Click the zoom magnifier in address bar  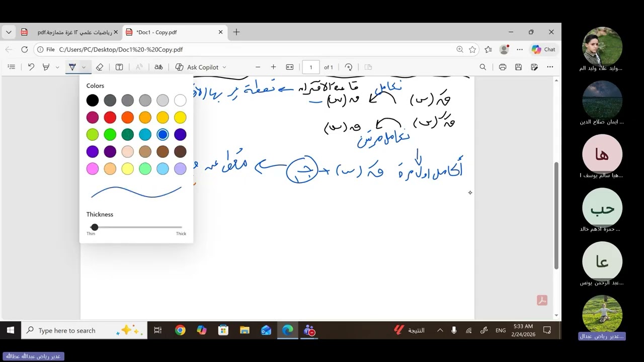pyautogui.click(x=460, y=49)
